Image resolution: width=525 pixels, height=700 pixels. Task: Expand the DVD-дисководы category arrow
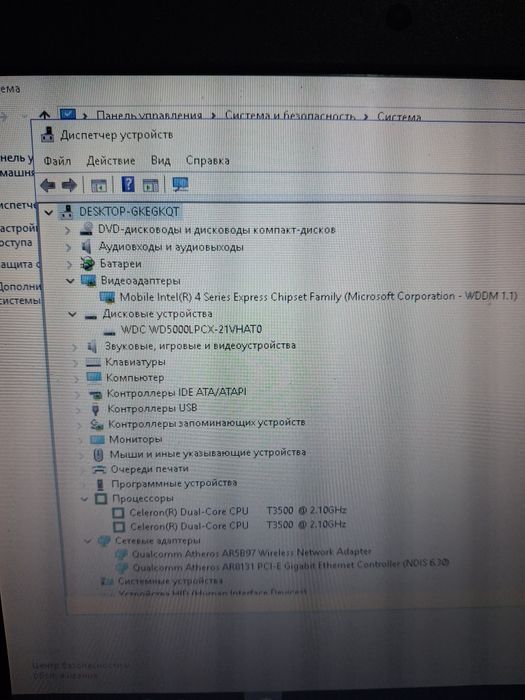click(67, 230)
